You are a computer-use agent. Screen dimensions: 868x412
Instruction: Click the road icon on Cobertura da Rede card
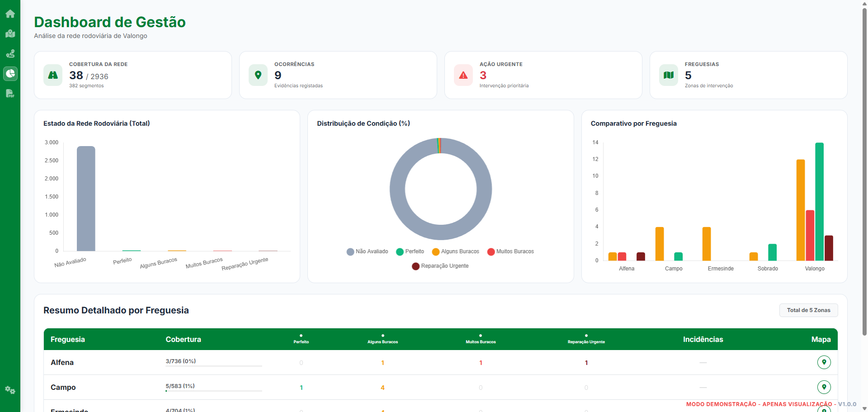pos(53,75)
